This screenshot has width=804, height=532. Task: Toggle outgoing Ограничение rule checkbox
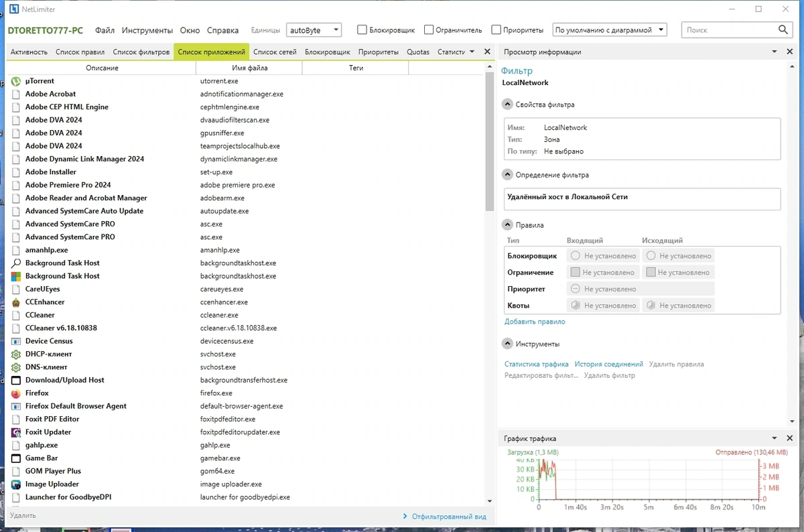pos(650,272)
